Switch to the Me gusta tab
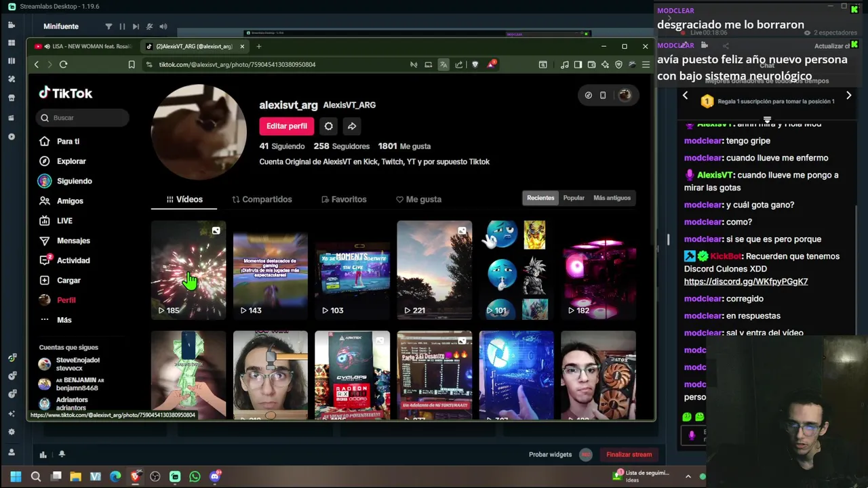The height and width of the screenshot is (488, 868). tap(418, 199)
